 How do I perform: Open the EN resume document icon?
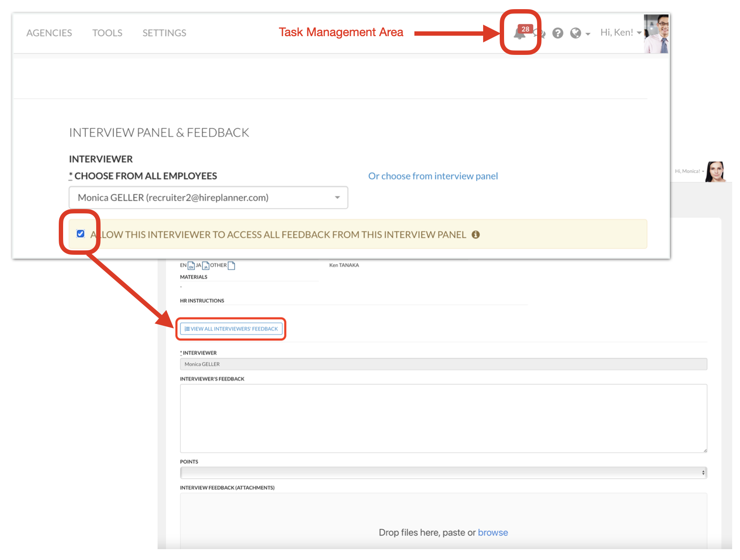[x=191, y=266]
